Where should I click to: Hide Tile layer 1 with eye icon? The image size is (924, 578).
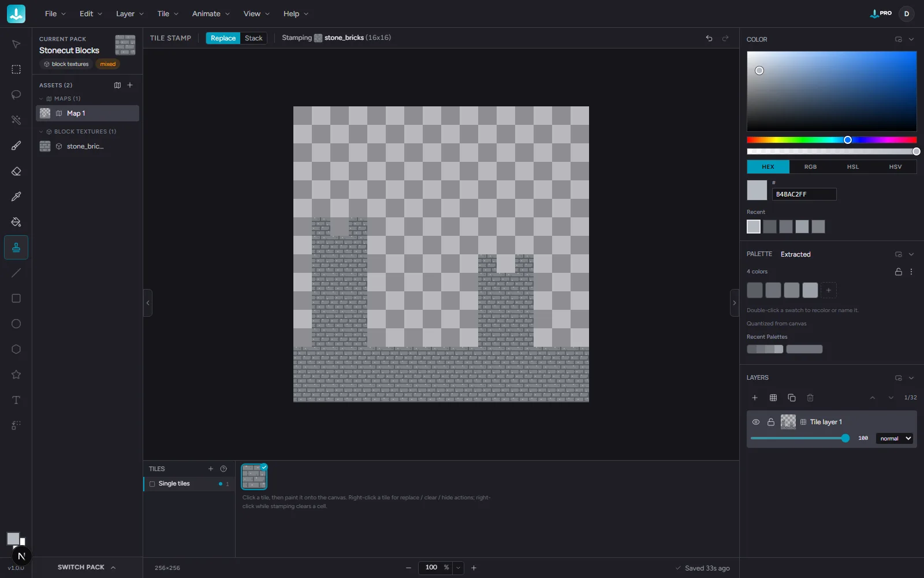756,422
